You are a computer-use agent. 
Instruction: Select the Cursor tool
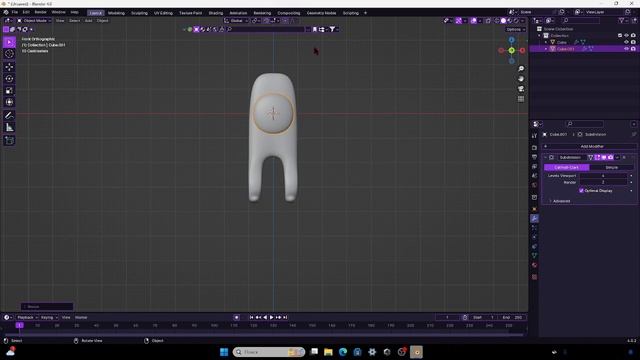click(x=9, y=54)
